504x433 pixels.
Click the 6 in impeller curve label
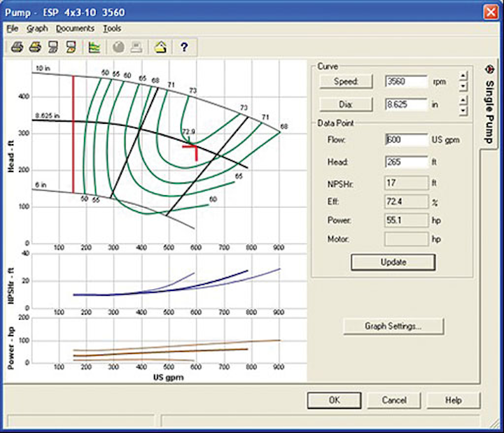tap(41, 185)
